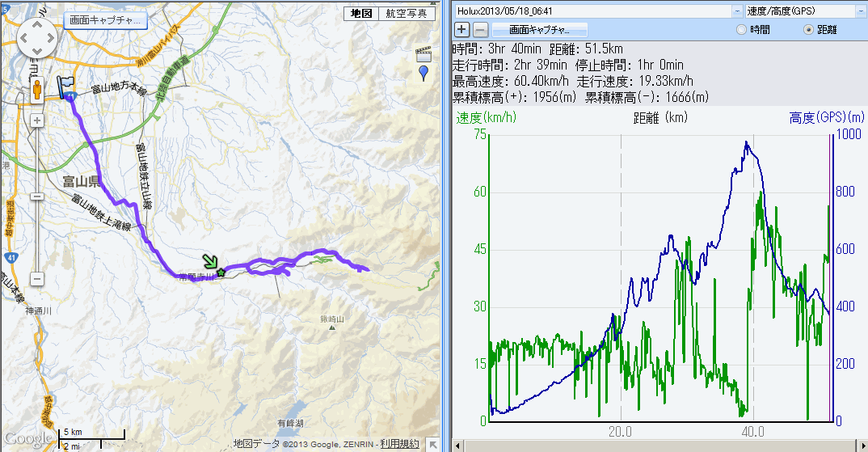Click the blue pin marker icon

(x=423, y=74)
